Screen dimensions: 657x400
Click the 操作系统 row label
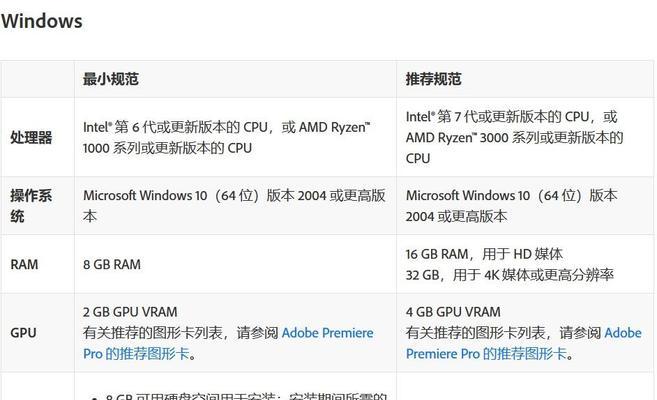[x=31, y=206]
